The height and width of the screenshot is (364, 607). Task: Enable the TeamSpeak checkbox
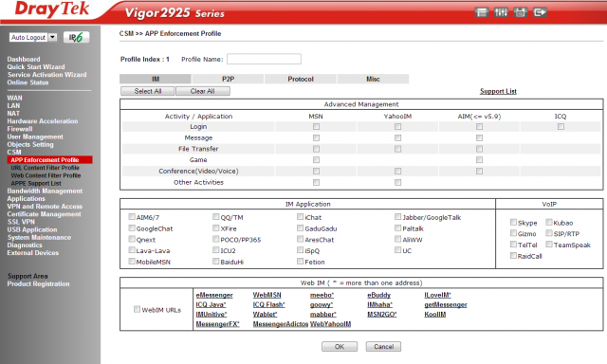tap(549, 244)
